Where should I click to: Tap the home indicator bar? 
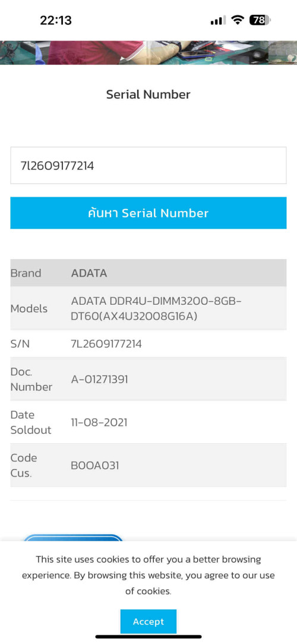click(148, 637)
